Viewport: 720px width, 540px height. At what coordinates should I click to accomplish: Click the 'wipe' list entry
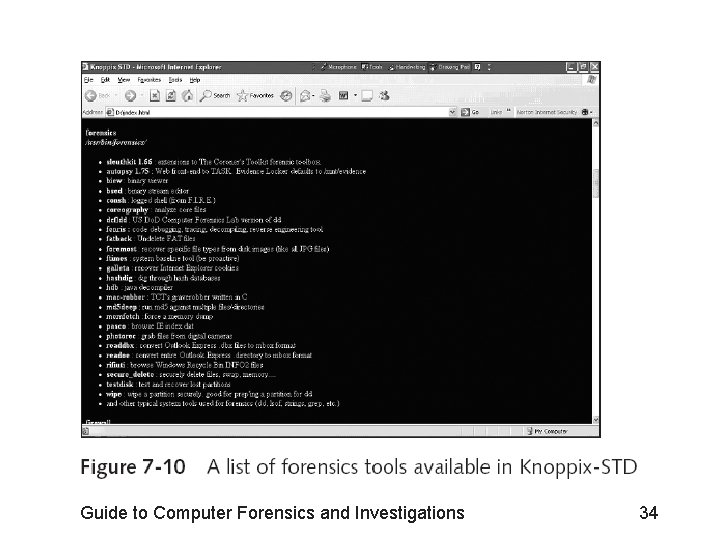pos(209,394)
